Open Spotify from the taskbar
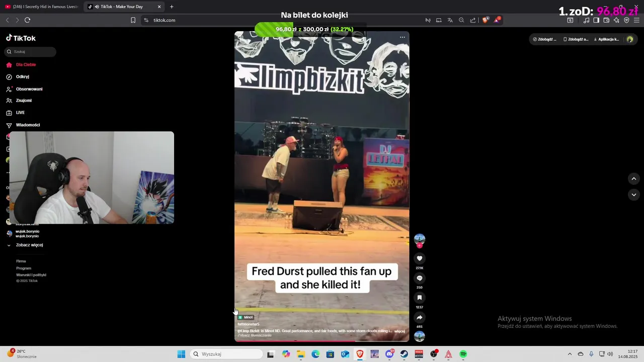The height and width of the screenshot is (362, 644). click(x=463, y=354)
